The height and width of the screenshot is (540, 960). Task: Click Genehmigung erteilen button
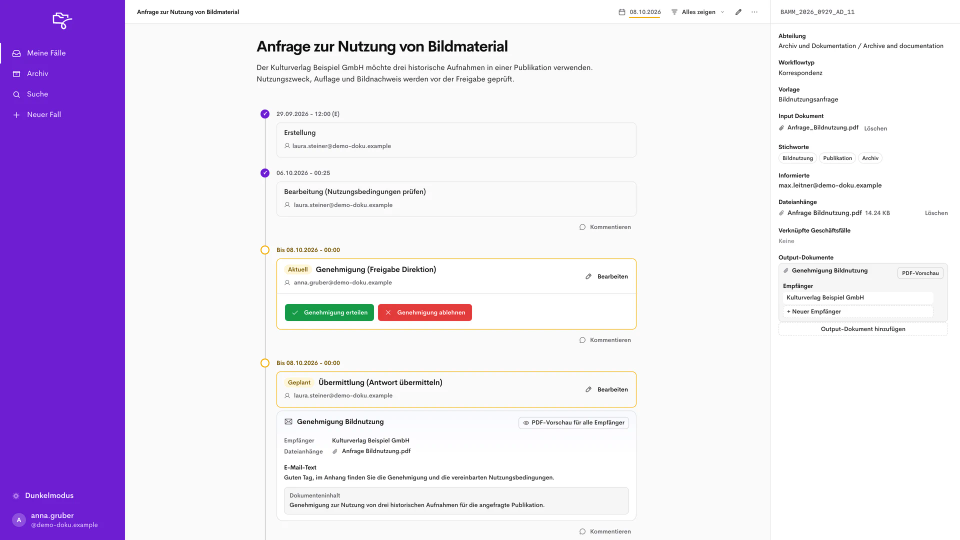point(329,312)
